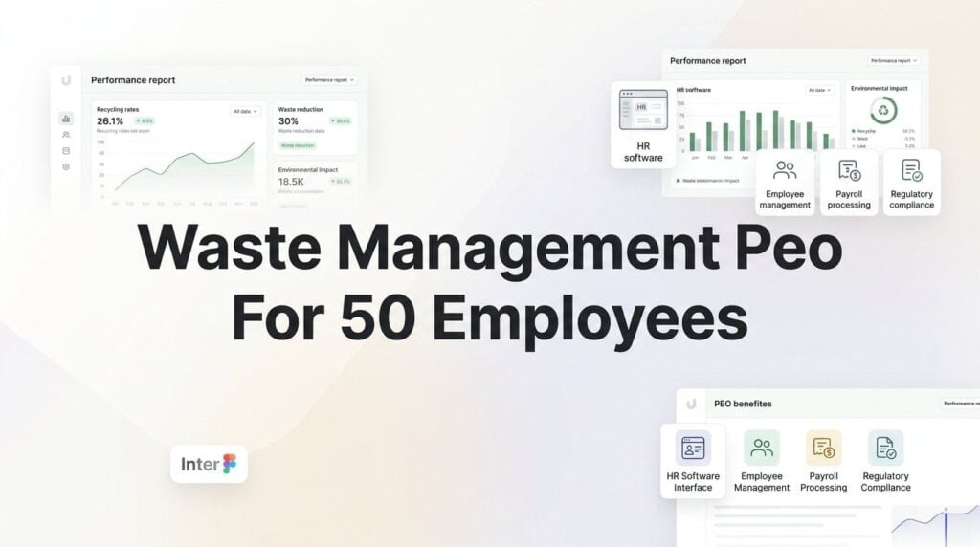
Task: Expand the All data dropdown in HR software chart
Action: (819, 90)
